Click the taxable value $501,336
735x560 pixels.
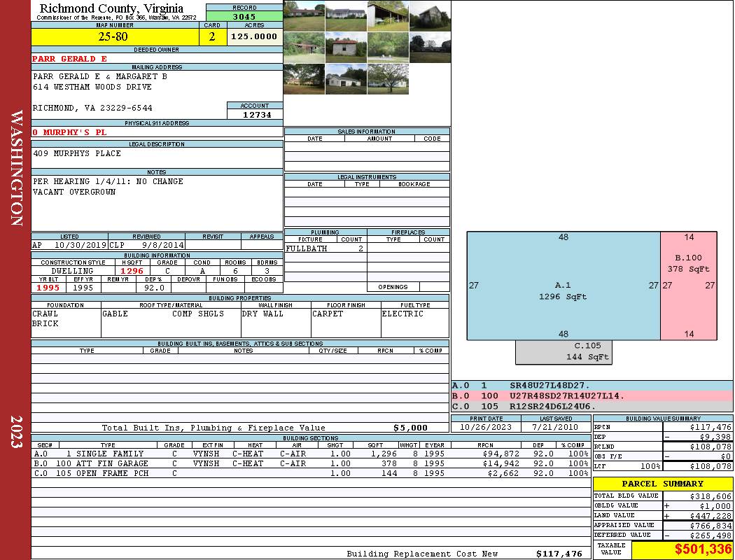click(x=703, y=549)
